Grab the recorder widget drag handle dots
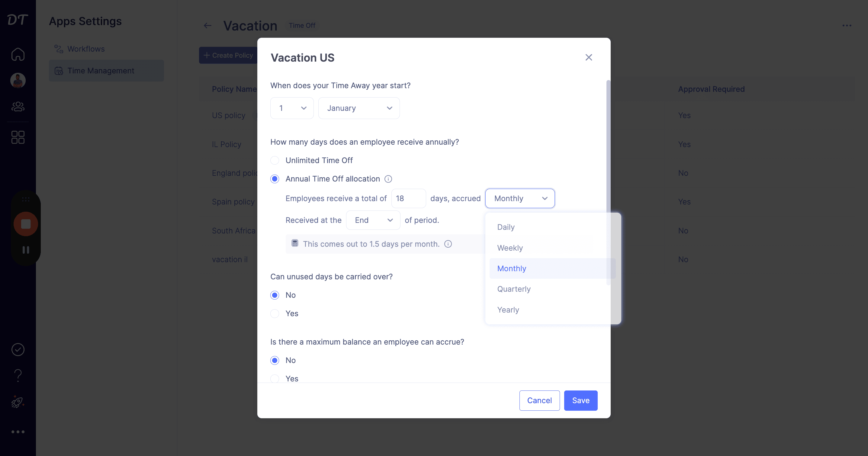Screen dimensions: 868x456 (x=26, y=200)
